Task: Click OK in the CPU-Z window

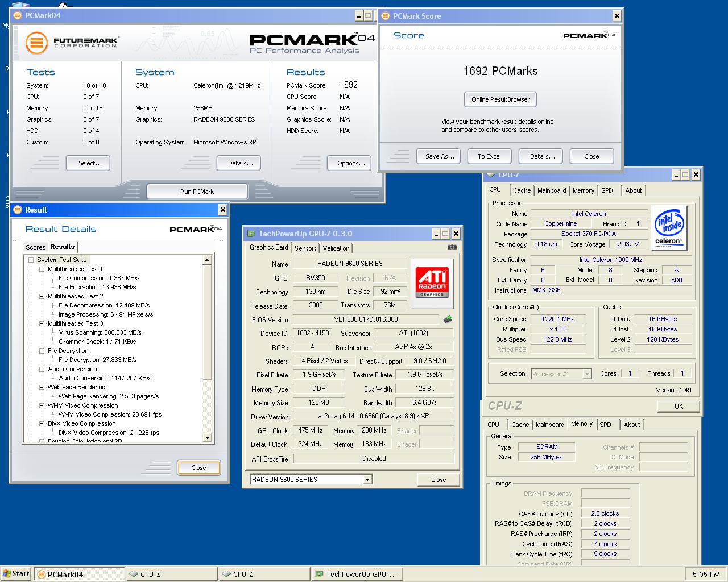Action: click(679, 406)
